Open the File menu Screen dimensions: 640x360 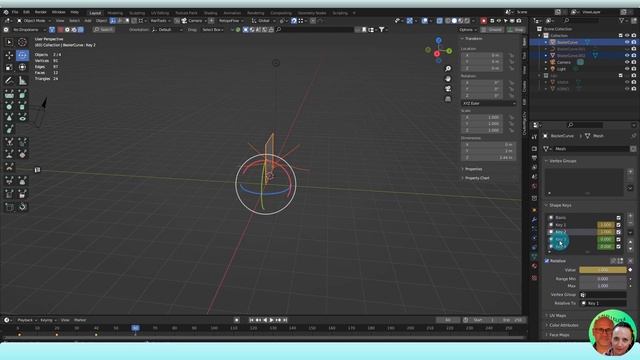tap(15, 13)
